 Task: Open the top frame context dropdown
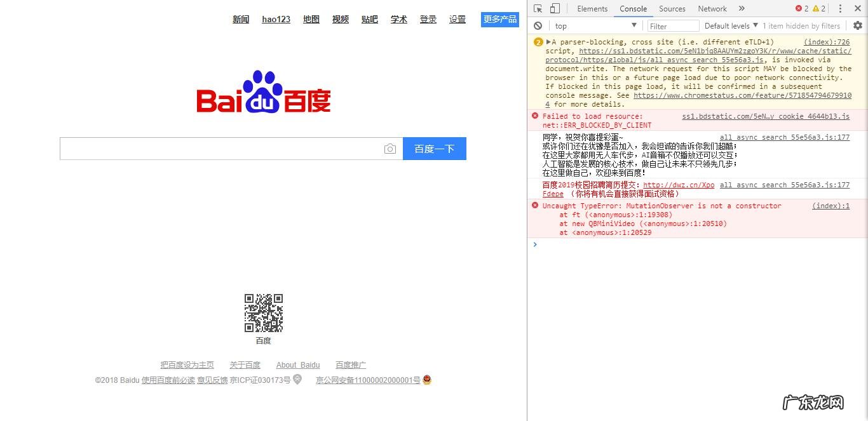595,25
